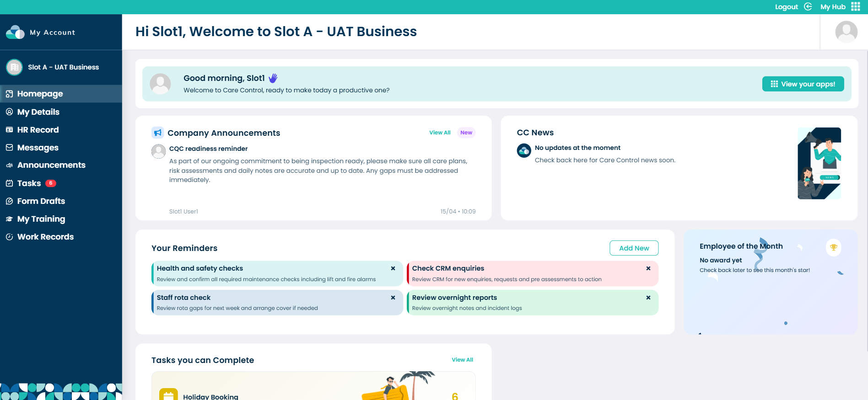Click View All in Tasks you can Complete

click(462, 360)
